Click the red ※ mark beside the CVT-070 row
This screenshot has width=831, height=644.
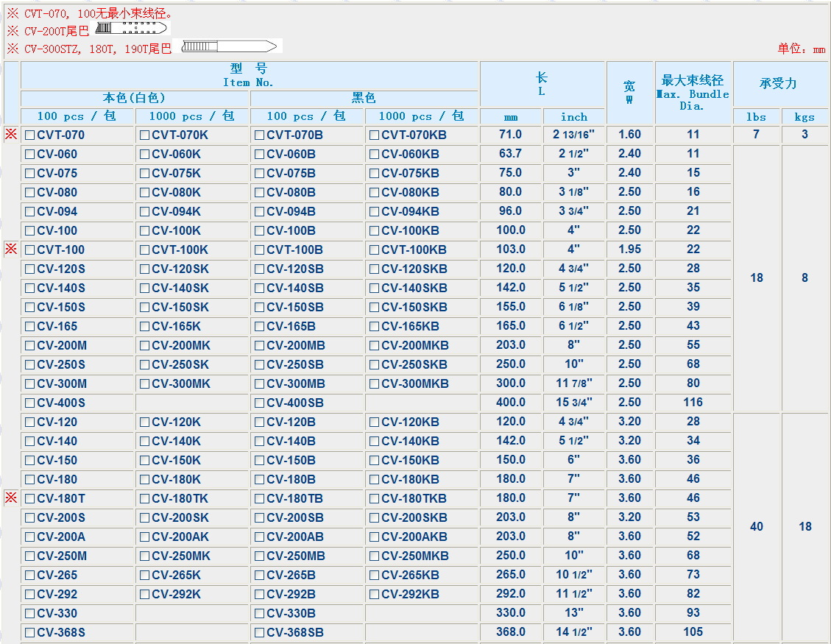coord(11,134)
